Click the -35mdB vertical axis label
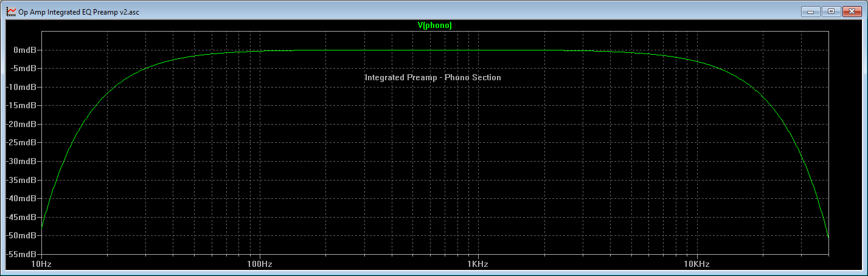Screen dimensions: 868x276 pyautogui.click(x=23, y=179)
